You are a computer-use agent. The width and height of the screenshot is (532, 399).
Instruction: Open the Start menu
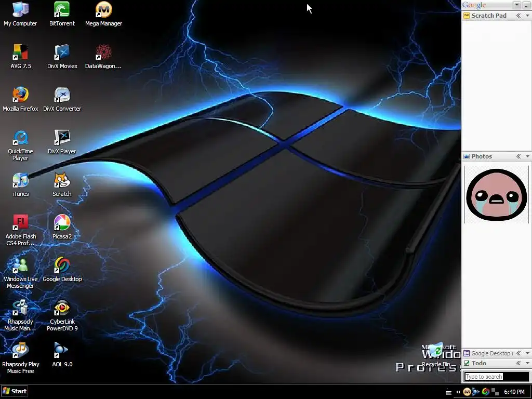(x=14, y=391)
